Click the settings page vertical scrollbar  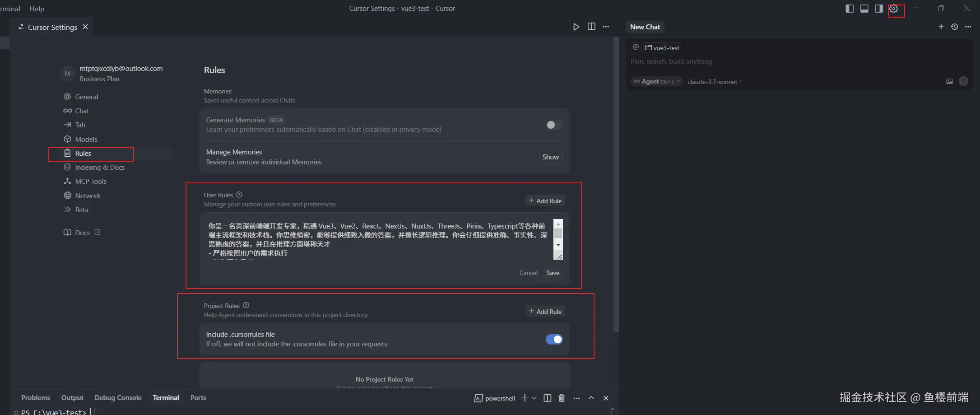point(615,185)
